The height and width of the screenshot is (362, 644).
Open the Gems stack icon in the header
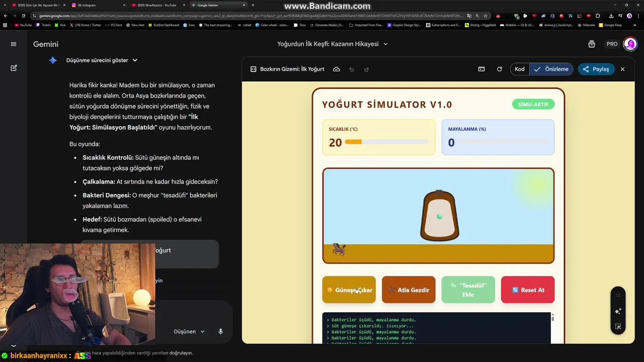click(592, 44)
